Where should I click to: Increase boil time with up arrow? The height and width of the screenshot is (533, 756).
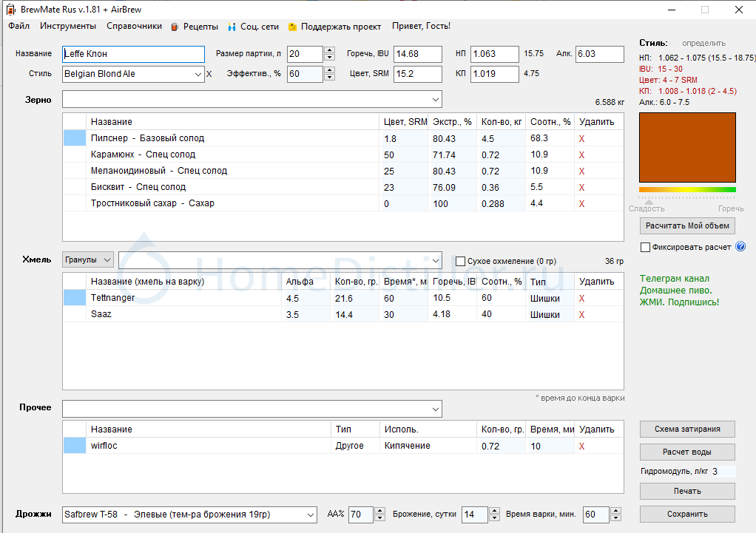[x=615, y=511]
